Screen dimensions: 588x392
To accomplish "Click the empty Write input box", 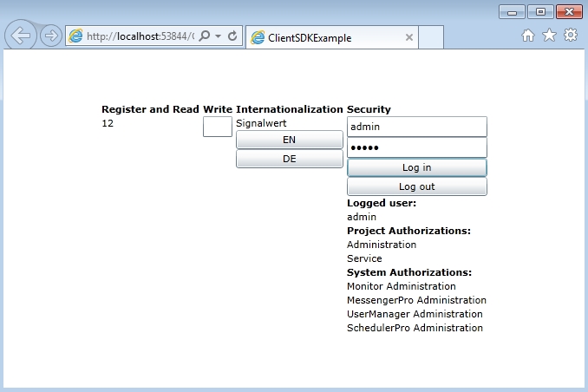I will tap(218, 127).
